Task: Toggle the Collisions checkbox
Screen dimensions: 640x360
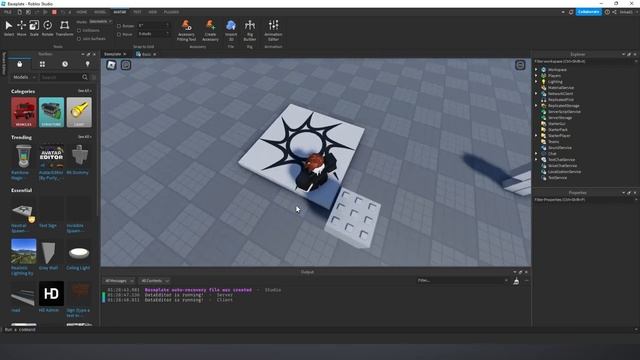Action: (79, 31)
